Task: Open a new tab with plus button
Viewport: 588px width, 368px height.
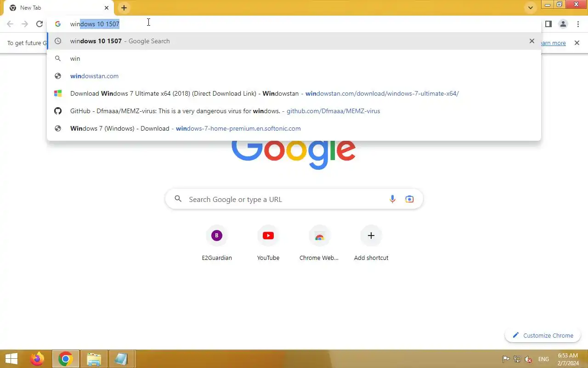Action: (124, 8)
